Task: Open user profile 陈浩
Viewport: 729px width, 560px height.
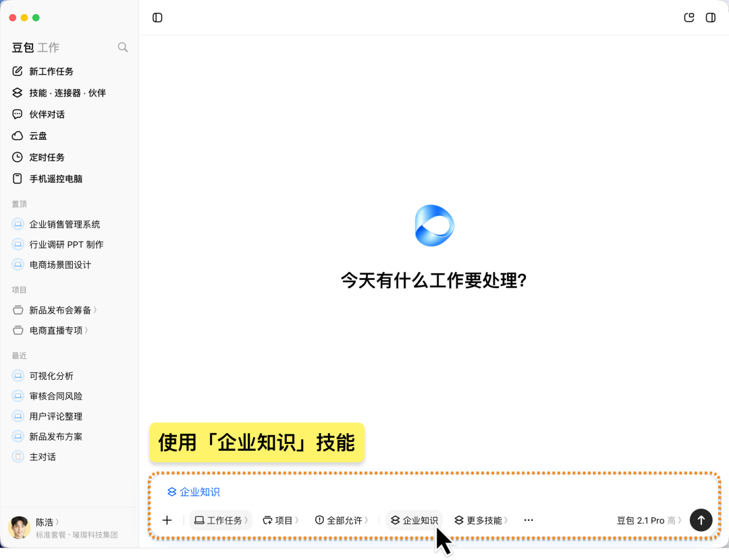Action: tap(47, 522)
